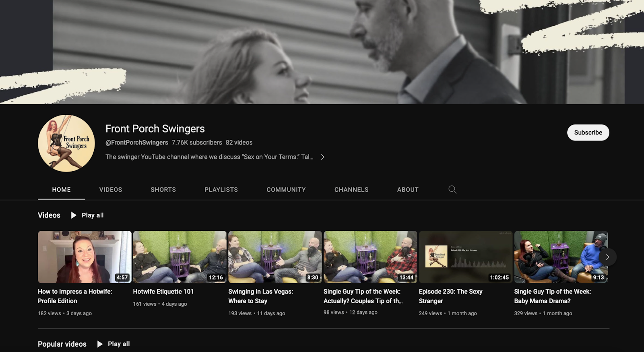Image resolution: width=644 pixels, height=352 pixels.
Task: Click 'Single Guy Tip of the Week: Actually?' title
Action: (x=363, y=296)
